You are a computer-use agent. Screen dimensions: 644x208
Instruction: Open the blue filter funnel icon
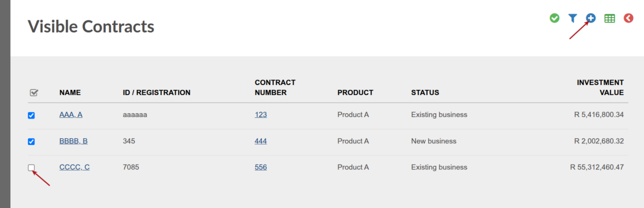point(573,18)
